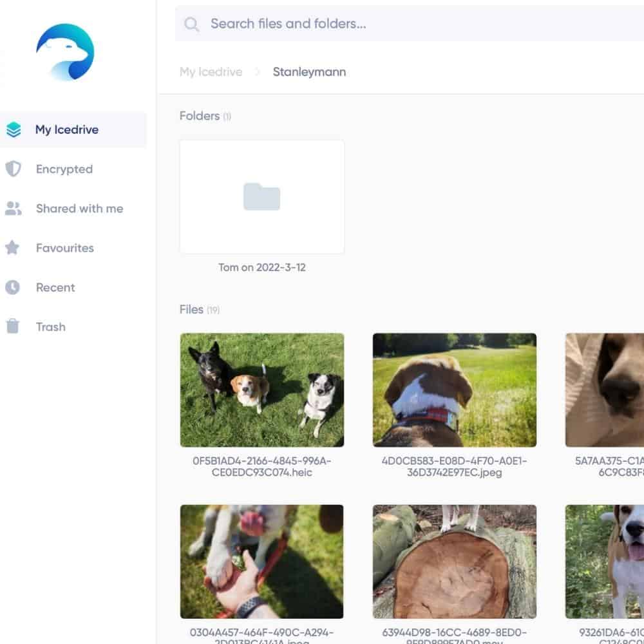Click the Stanleymann breadcrumb
The image size is (644, 644).
pos(309,72)
